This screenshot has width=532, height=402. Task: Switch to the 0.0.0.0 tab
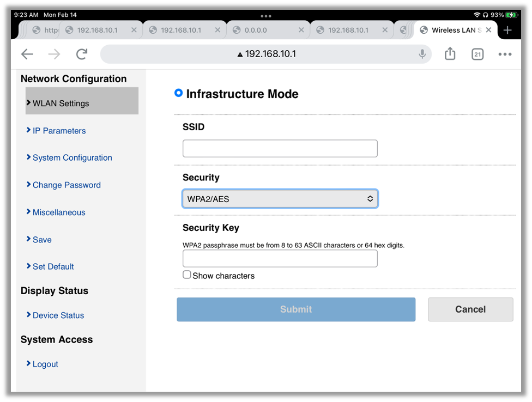(262, 31)
